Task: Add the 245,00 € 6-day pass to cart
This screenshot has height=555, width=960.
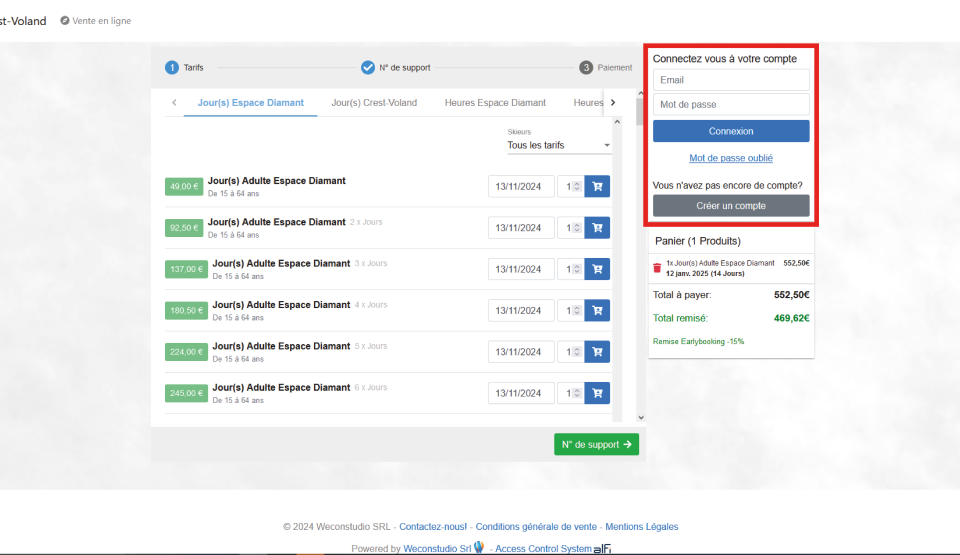Action: (x=597, y=393)
